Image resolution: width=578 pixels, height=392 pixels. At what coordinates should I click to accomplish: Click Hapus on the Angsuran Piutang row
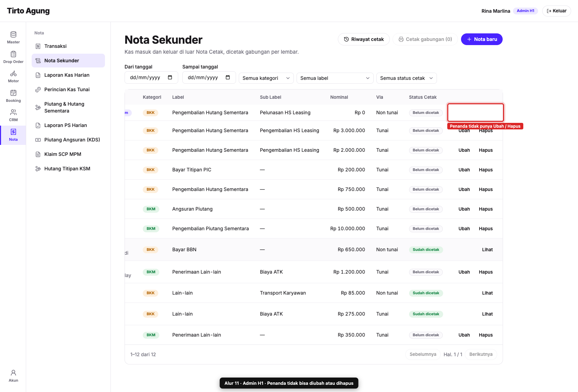click(486, 209)
